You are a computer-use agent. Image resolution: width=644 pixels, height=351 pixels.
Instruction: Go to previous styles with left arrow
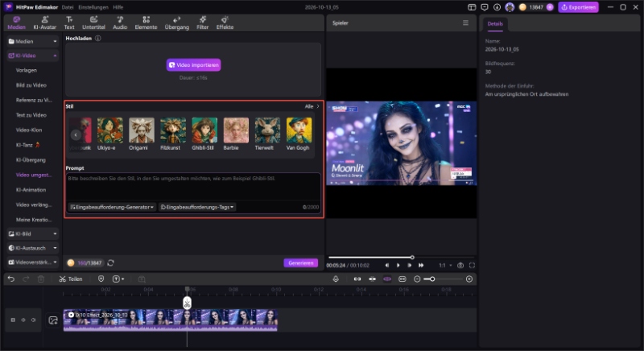[x=76, y=135]
